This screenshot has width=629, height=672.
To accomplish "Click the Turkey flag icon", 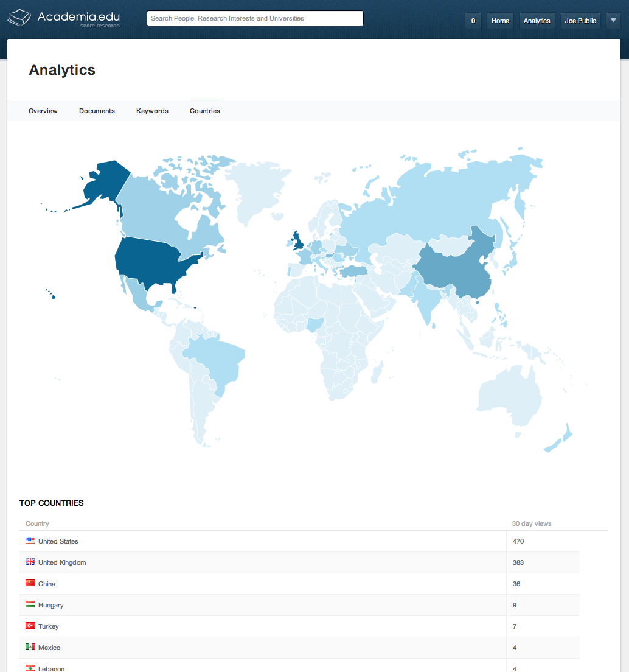I will coord(30,626).
